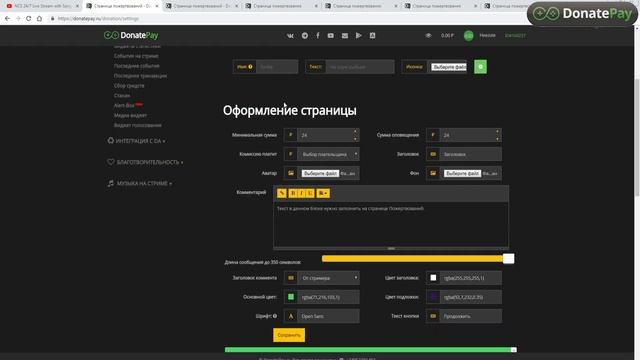Click the Имя input field

277,67
